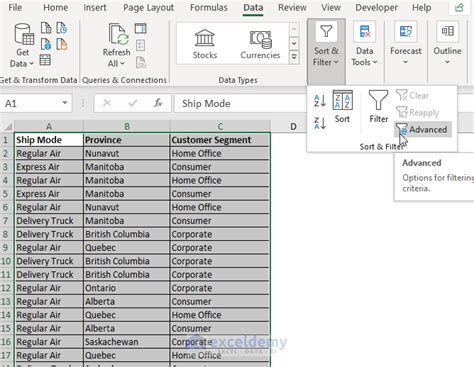This screenshot has height=367, width=474.
Task: Click Ontario cell in row 12
Action: click(127, 288)
